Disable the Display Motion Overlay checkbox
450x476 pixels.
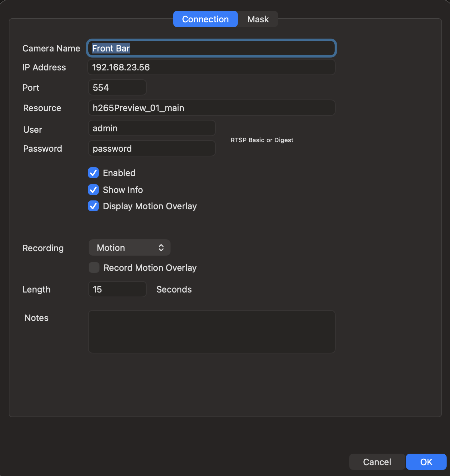93,206
